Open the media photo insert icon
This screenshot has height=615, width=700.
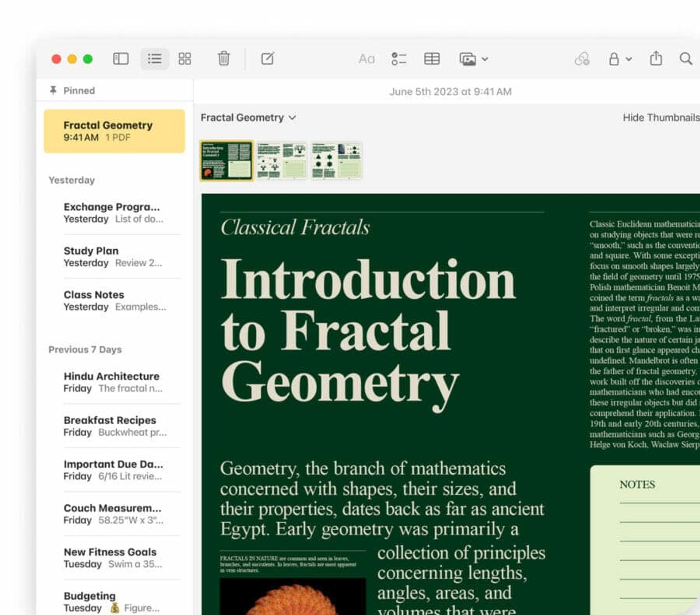tap(468, 59)
